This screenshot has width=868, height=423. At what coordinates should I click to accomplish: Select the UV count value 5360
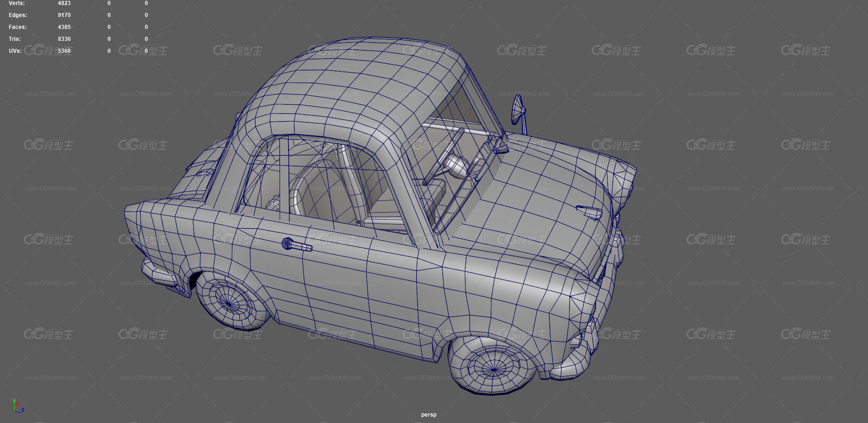(64, 51)
